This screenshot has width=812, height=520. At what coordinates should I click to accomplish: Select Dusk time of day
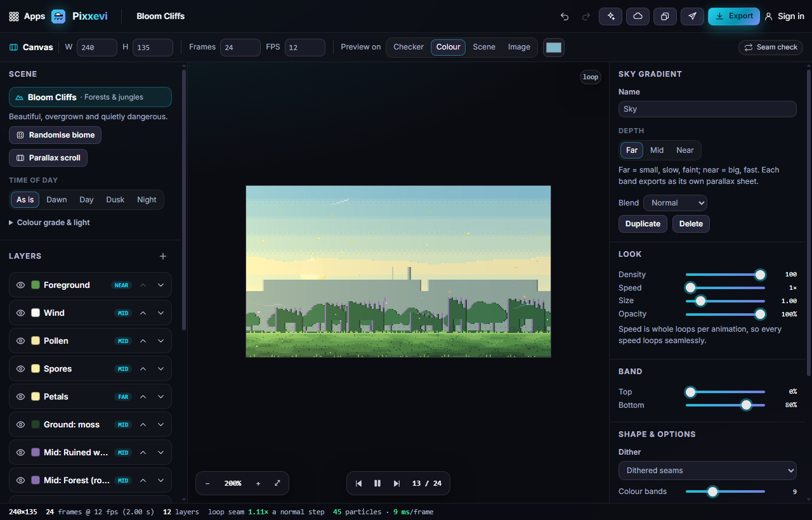click(115, 200)
